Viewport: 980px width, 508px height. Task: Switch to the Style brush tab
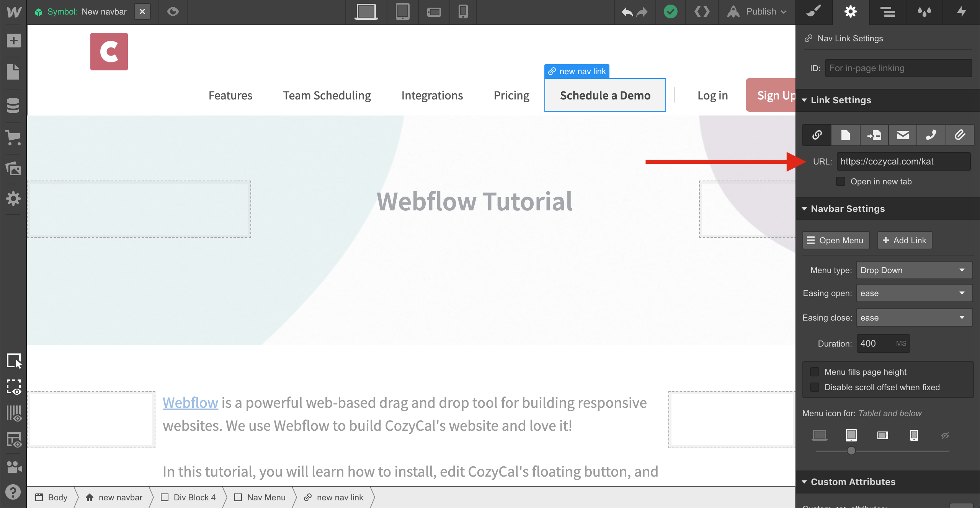point(814,11)
